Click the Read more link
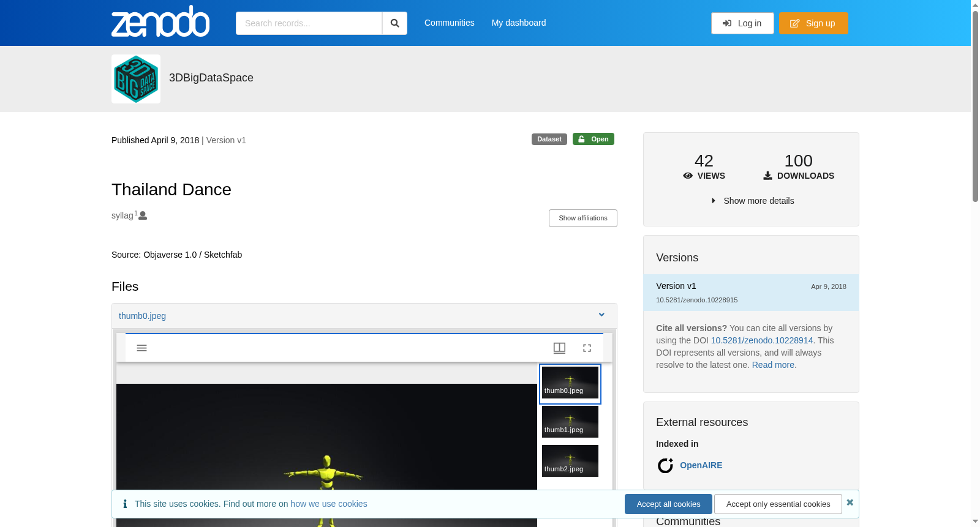This screenshot has height=527, width=980. [x=773, y=365]
